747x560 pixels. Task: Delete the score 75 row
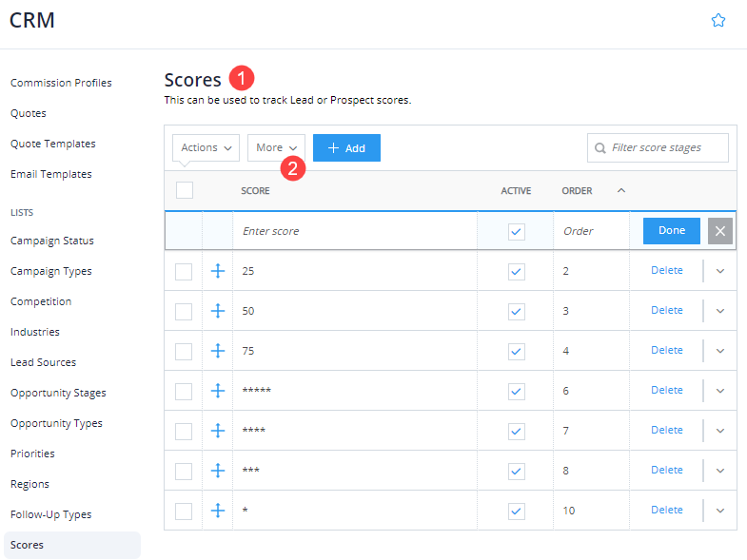667,351
